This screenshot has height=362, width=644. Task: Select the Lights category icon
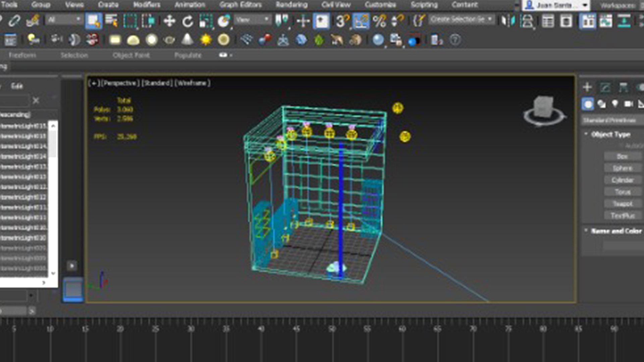coord(615,104)
